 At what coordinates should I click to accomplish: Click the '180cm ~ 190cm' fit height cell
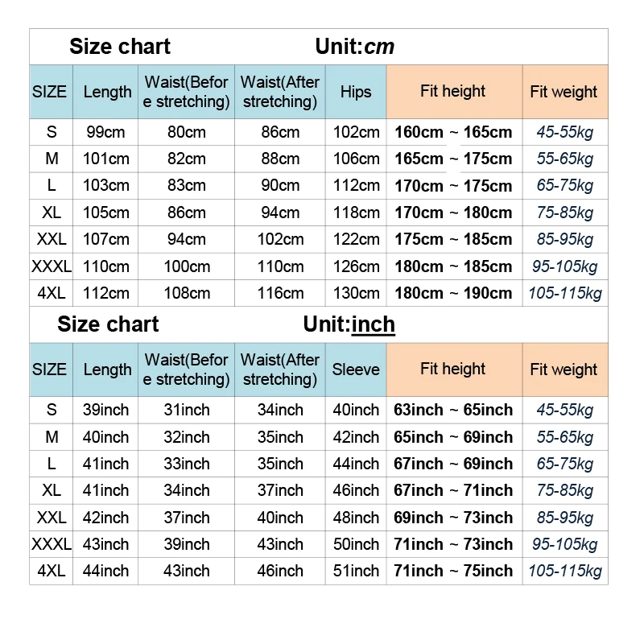[x=453, y=293]
